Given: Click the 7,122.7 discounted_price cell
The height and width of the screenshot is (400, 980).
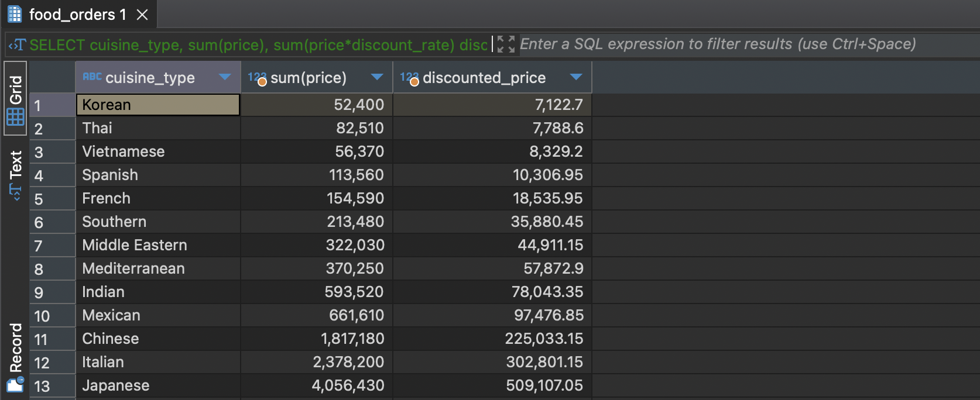Looking at the screenshot, I should [x=492, y=105].
